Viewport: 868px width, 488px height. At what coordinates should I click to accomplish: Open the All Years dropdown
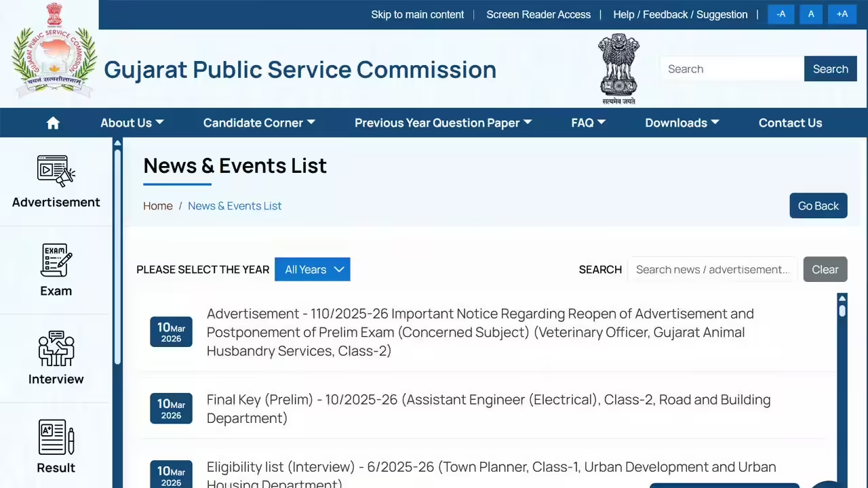[x=312, y=269]
